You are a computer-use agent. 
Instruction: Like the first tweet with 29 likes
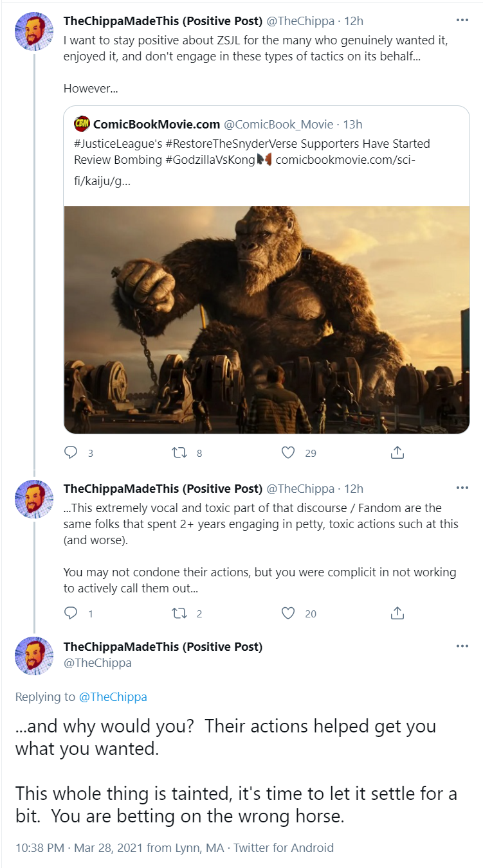tap(288, 453)
